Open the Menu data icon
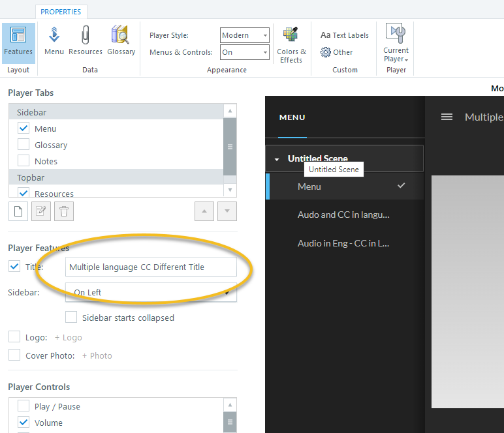Screen dimensions: 504x433 (54, 41)
